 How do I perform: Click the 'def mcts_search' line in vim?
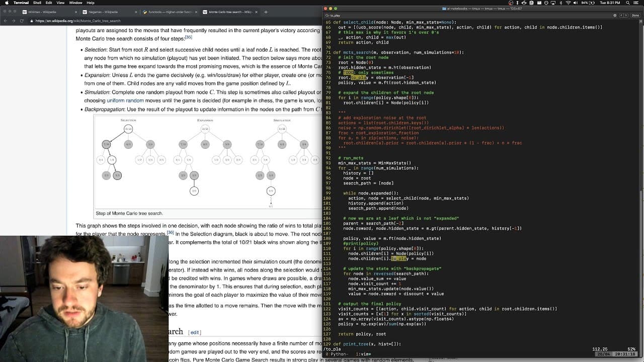tap(398, 52)
